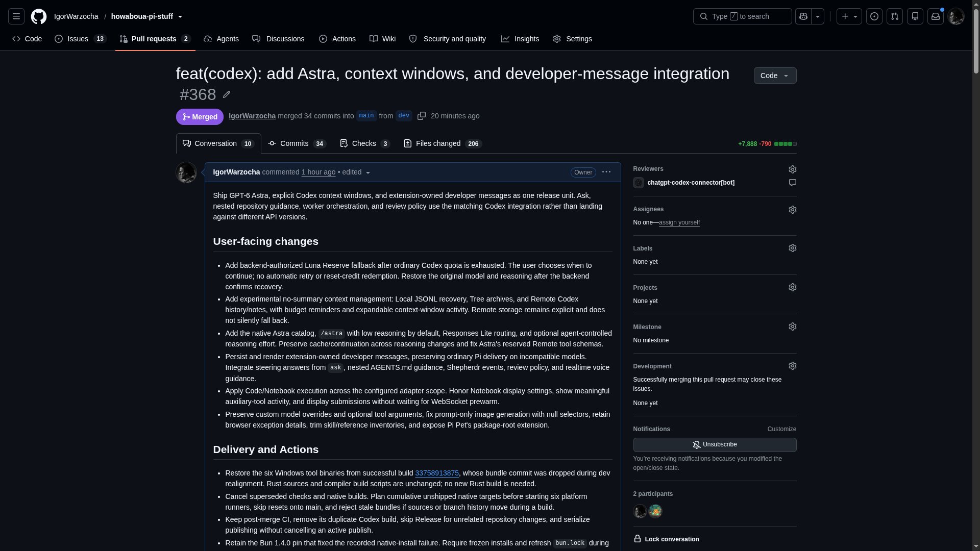This screenshot has height=551, width=980.
Task: Click IgorWarzocha link in merge summary
Action: tap(252, 116)
